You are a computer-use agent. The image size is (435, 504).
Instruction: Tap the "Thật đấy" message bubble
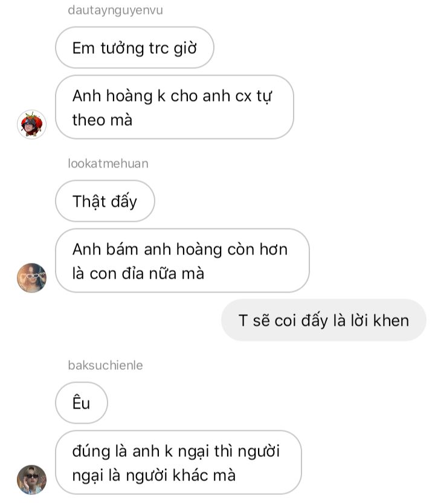tap(105, 201)
